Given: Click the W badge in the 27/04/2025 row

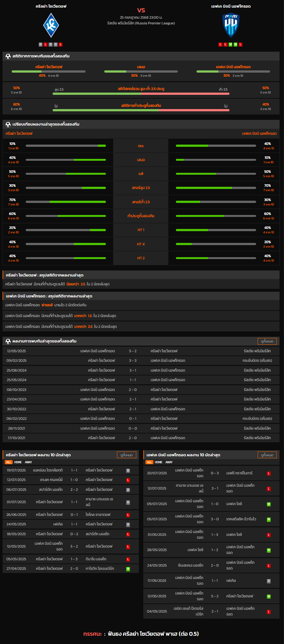Looking at the screenshot, I should point(128,569).
